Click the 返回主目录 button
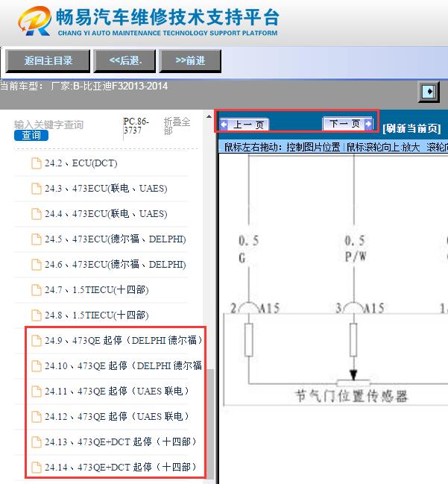 48,61
